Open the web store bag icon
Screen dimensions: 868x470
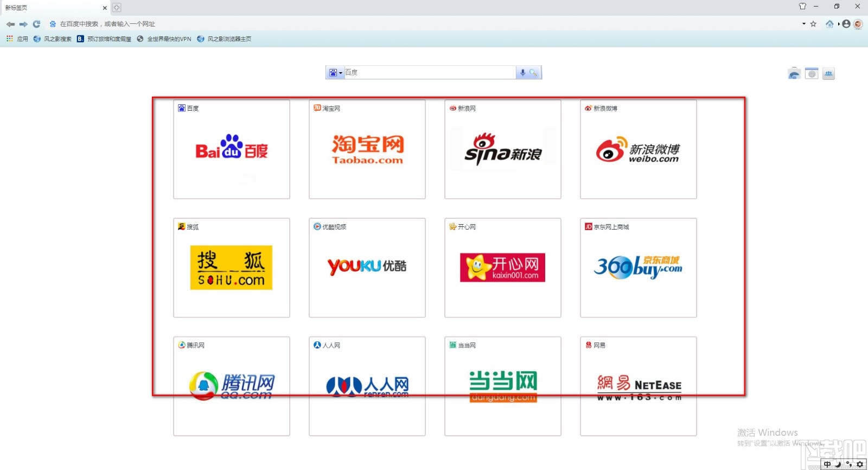794,74
